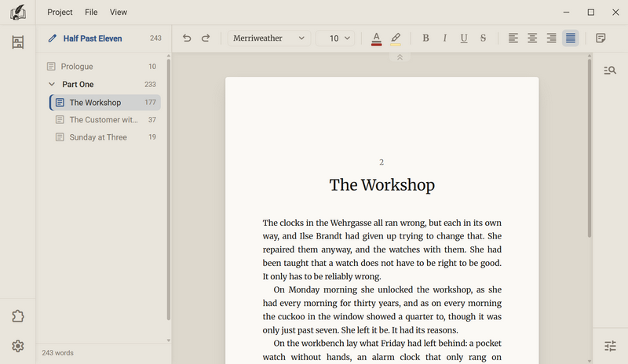Open the plugins puzzle icon
Viewport: 628px width, 364px height.
click(x=17, y=316)
